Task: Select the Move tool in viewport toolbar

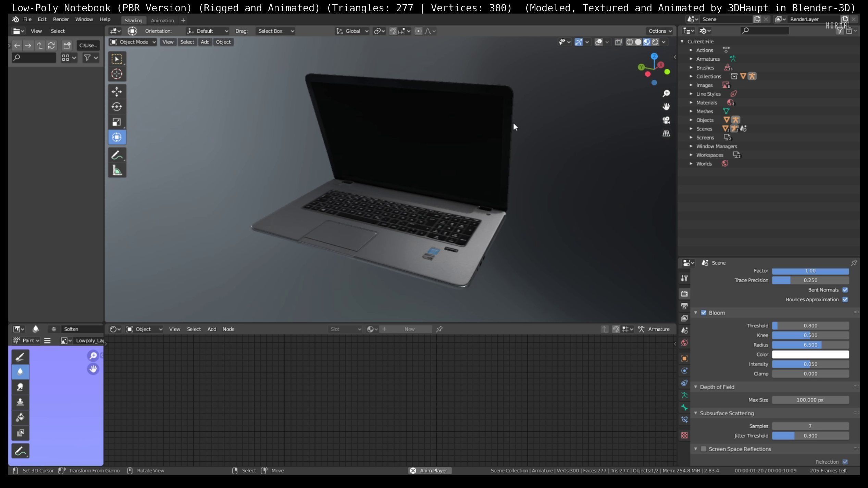Action: click(x=116, y=91)
